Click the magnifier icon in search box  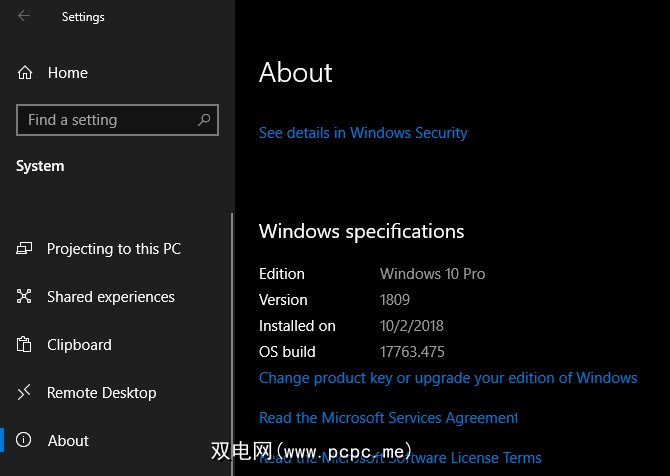tap(204, 120)
